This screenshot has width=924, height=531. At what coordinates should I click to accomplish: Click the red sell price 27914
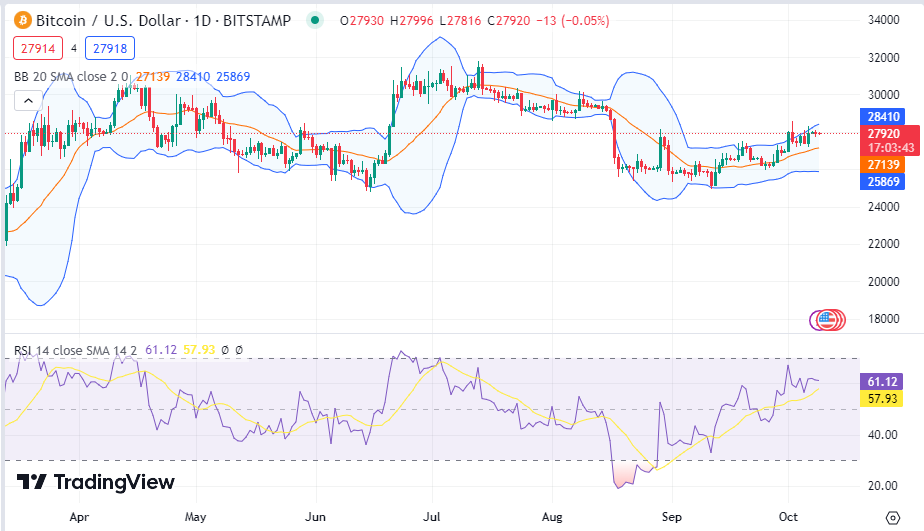tap(38, 48)
